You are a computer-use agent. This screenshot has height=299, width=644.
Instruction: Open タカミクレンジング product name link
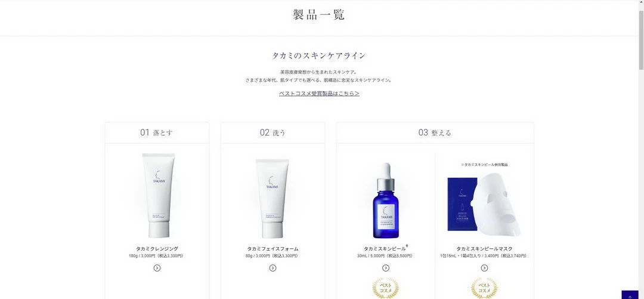click(x=157, y=249)
